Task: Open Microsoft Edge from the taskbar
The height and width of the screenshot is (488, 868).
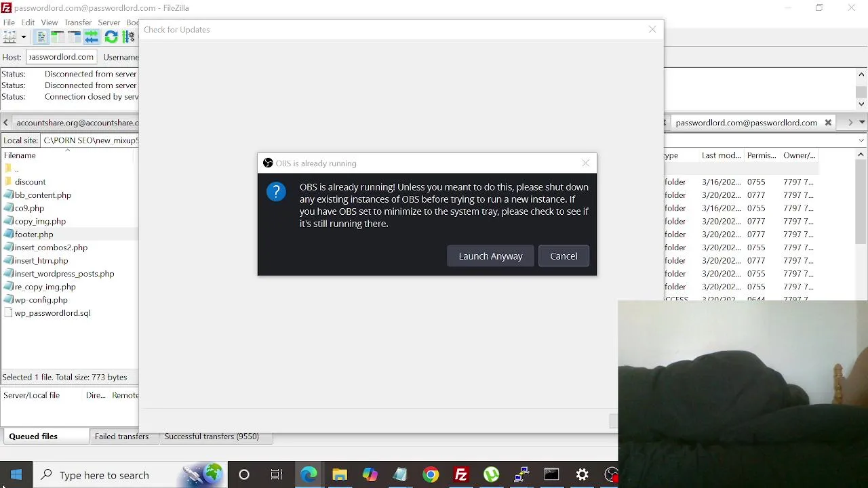Action: (x=309, y=475)
